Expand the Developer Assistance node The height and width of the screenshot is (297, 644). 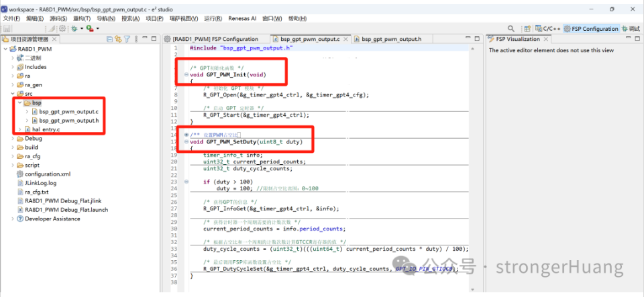pos(12,219)
